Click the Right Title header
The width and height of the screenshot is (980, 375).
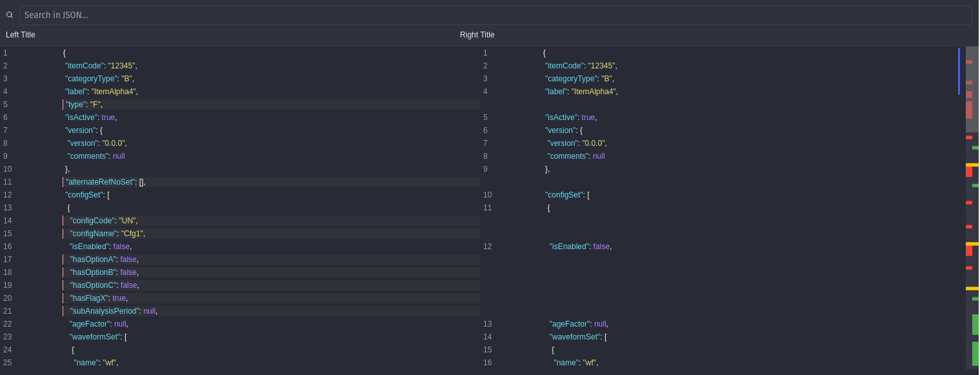(477, 35)
